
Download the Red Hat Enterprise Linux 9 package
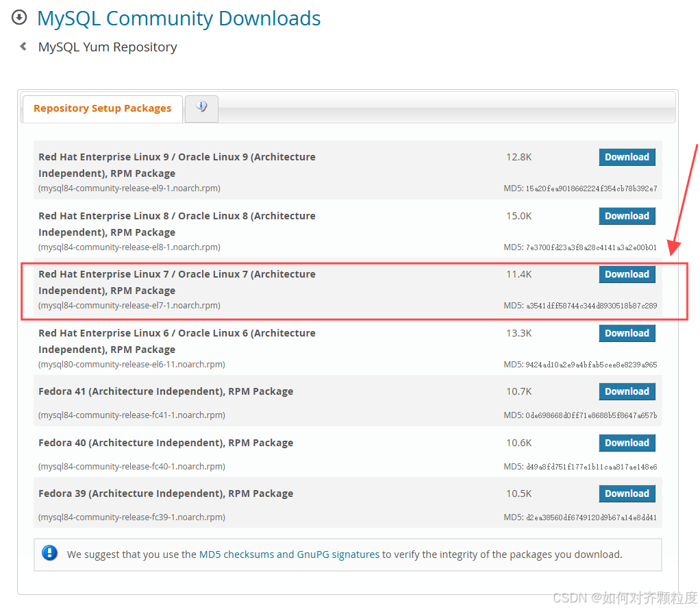pyautogui.click(x=627, y=157)
